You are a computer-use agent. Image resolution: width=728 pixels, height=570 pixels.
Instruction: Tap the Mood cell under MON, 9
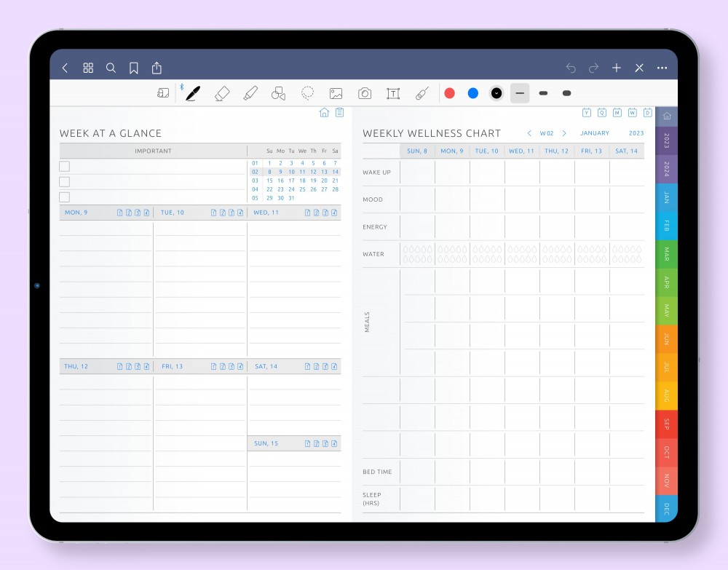pos(452,199)
